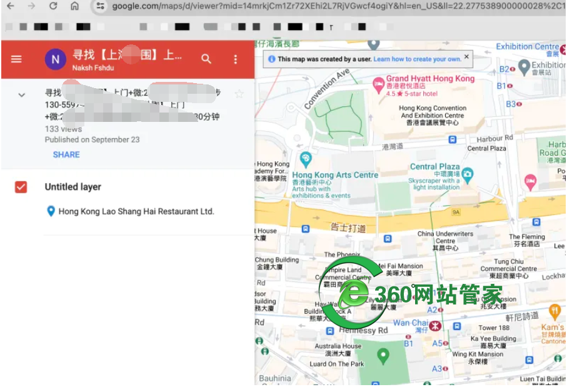567x392 pixels.
Task: Click the pink hotel pin near Harbour Road
Action: click(x=530, y=183)
